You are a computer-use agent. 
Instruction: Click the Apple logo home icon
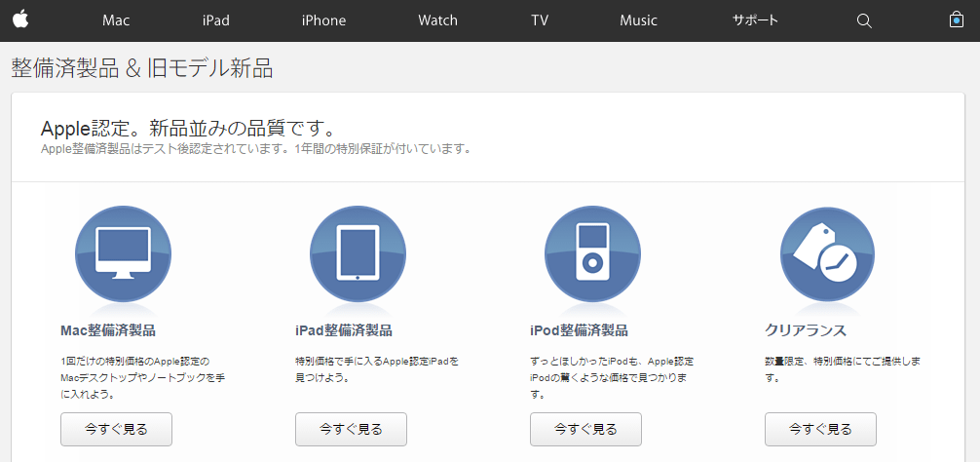(x=20, y=20)
